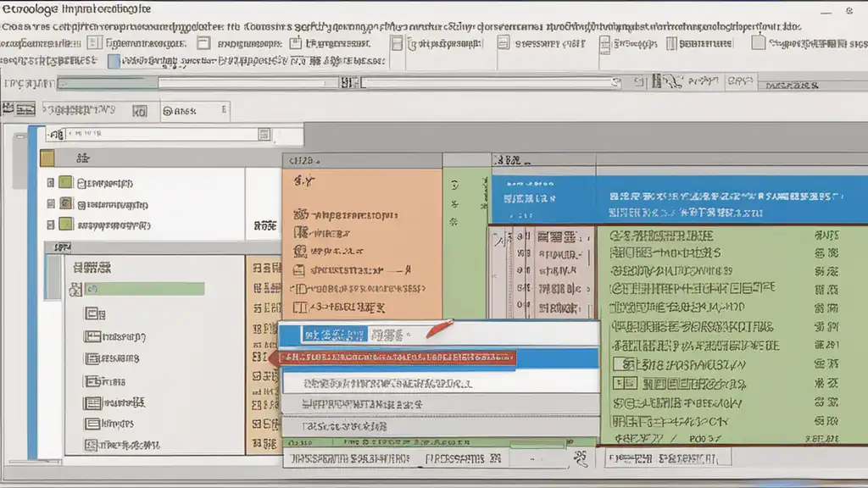Click the three-vertical-bars icon in the ribbon

click(671, 43)
